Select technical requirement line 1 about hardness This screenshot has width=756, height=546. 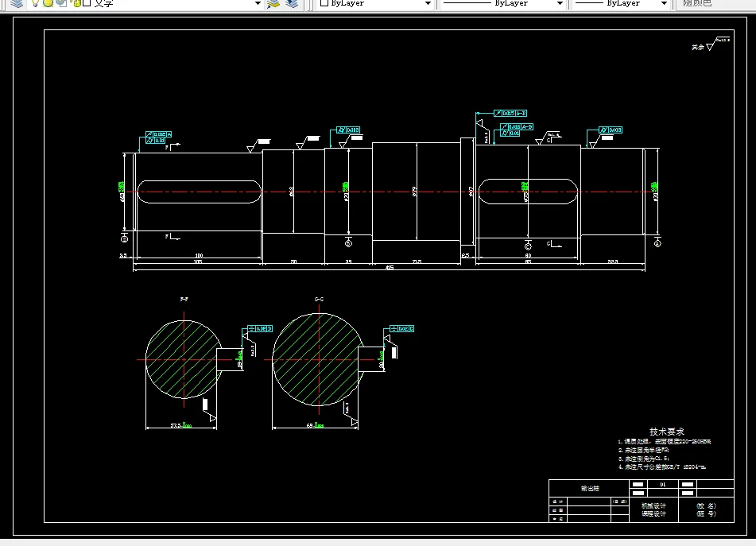665,441
